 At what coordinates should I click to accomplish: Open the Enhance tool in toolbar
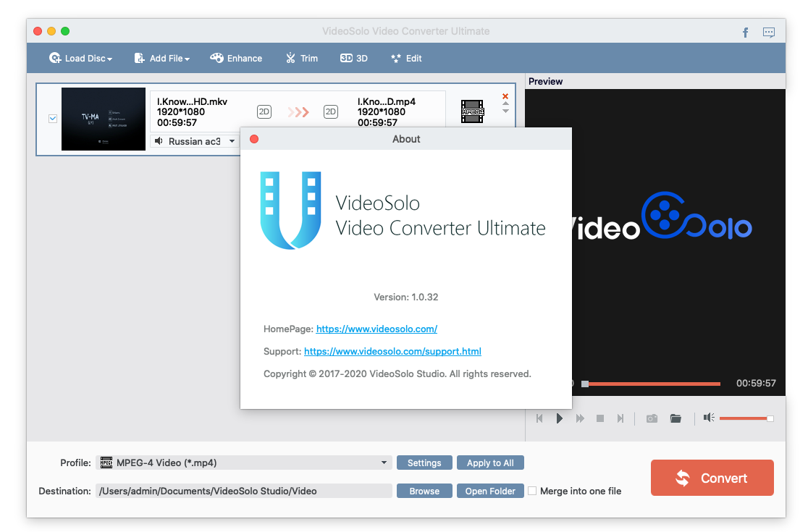[236, 58]
